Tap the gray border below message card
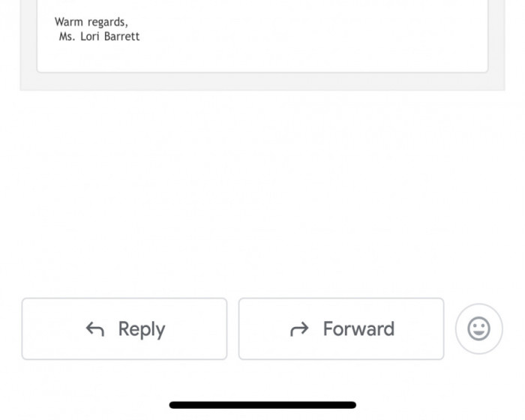The image size is (525, 420). click(262, 82)
